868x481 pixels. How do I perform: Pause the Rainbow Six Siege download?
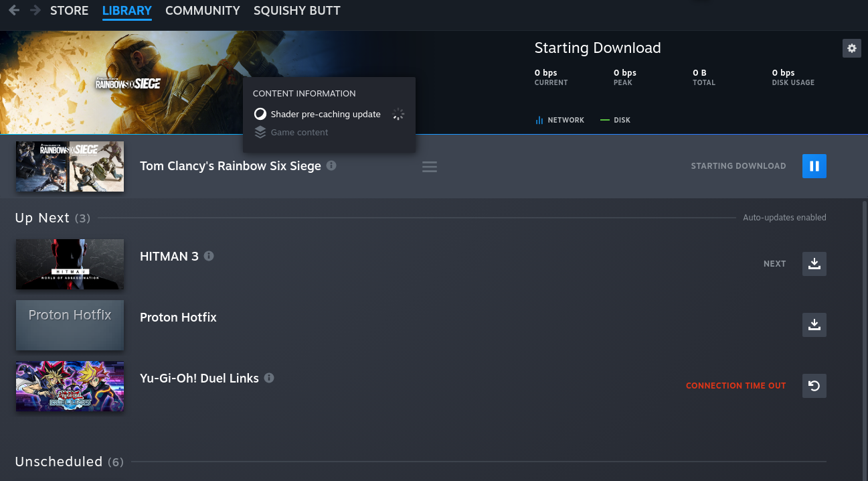pyautogui.click(x=814, y=165)
